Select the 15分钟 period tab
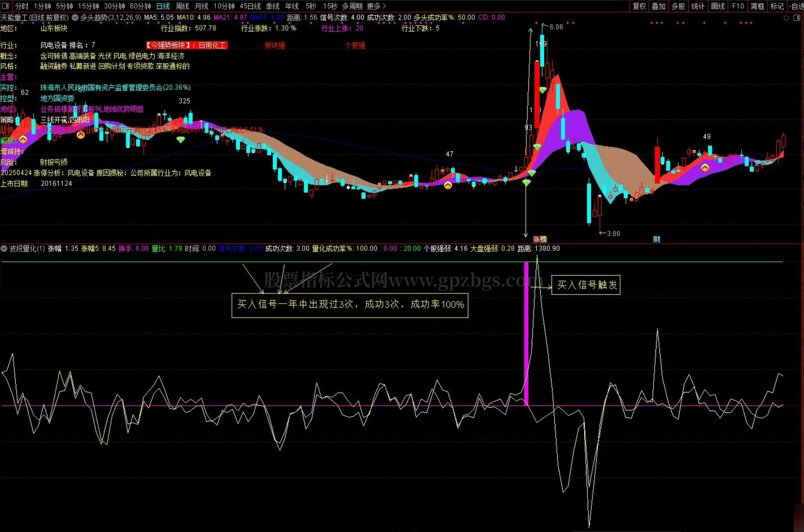 click(x=89, y=6)
